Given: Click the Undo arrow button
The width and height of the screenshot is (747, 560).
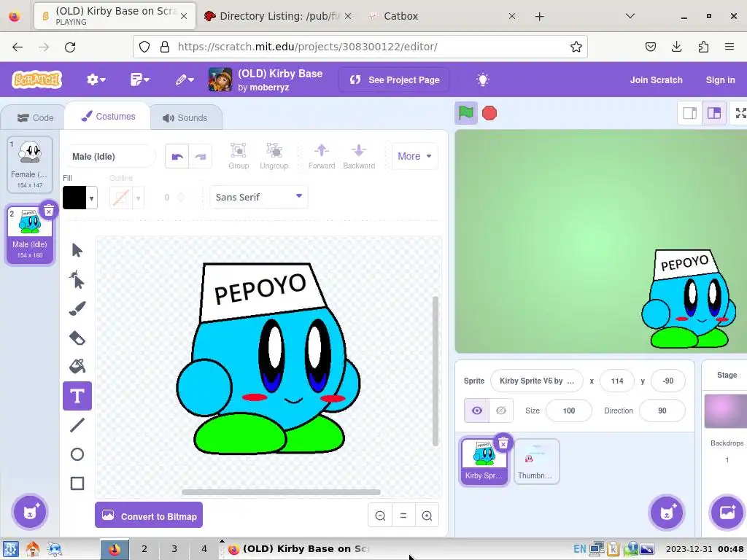Looking at the screenshot, I should coord(177,157).
